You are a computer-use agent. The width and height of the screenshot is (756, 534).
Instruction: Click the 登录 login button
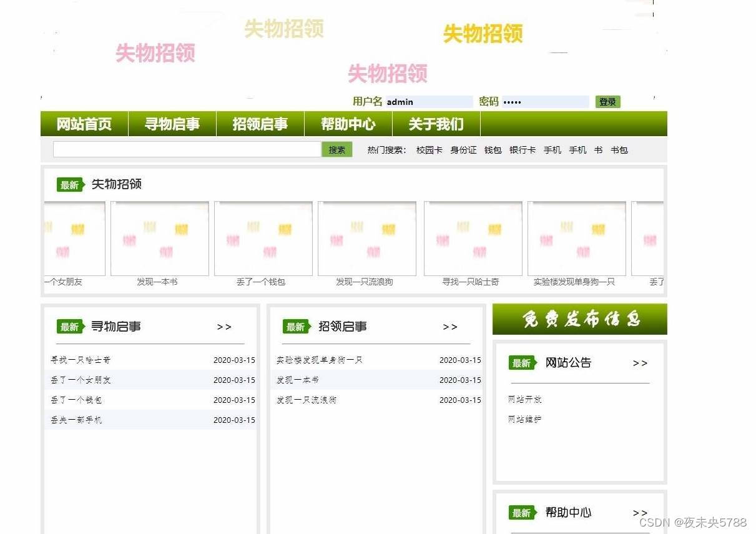pos(607,102)
